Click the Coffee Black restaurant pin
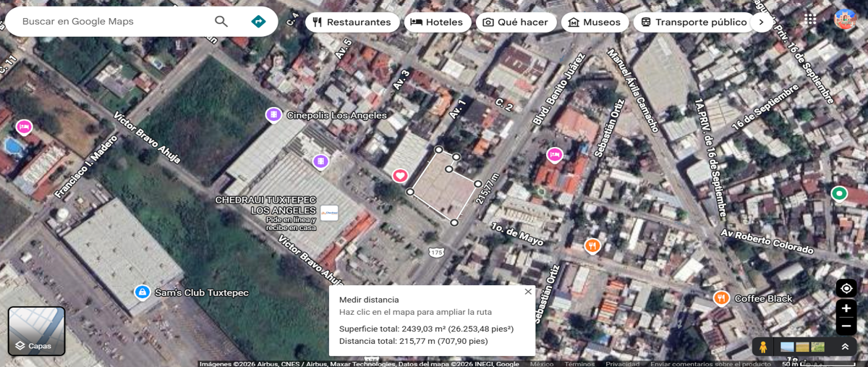Image resolution: width=868 pixels, height=367 pixels. [x=721, y=298]
